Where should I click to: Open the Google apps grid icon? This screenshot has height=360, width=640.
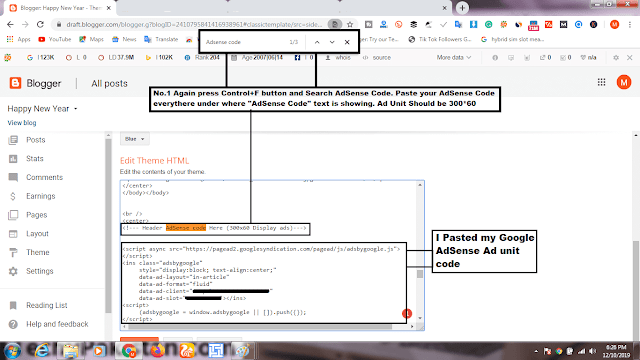pos(601,82)
